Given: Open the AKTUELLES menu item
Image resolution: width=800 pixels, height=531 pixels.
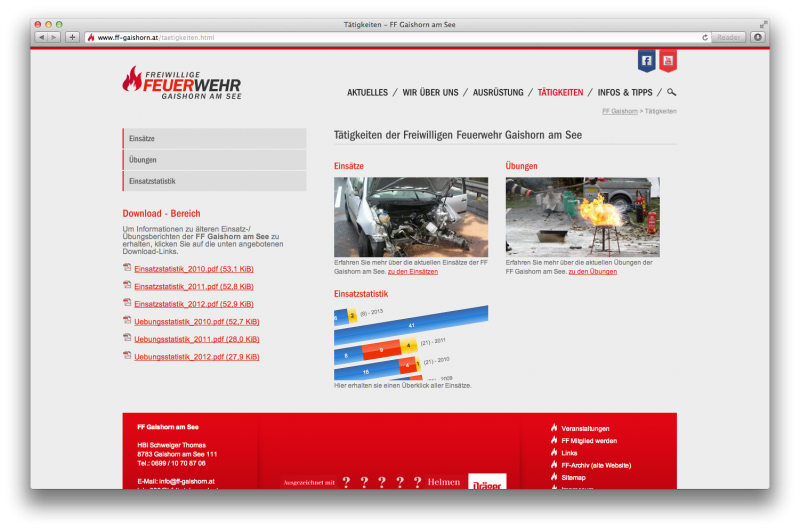Looking at the screenshot, I should point(367,93).
